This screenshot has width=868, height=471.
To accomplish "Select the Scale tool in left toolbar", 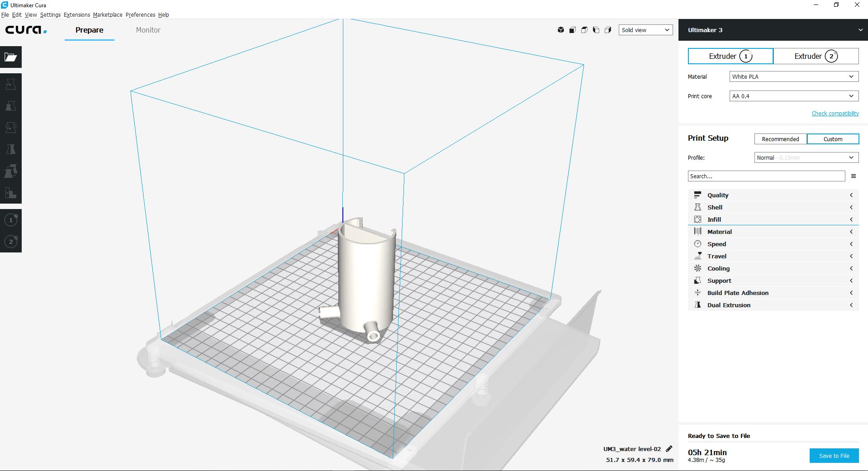I will (11, 106).
